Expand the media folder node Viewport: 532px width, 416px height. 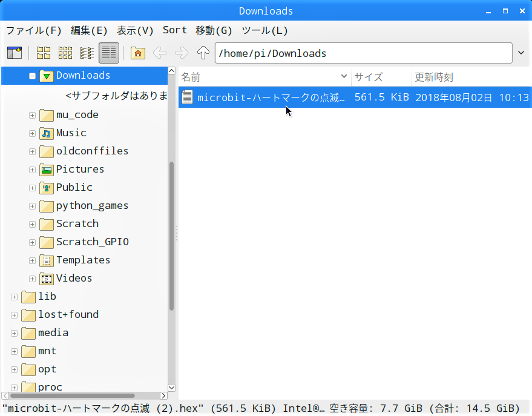(15, 334)
